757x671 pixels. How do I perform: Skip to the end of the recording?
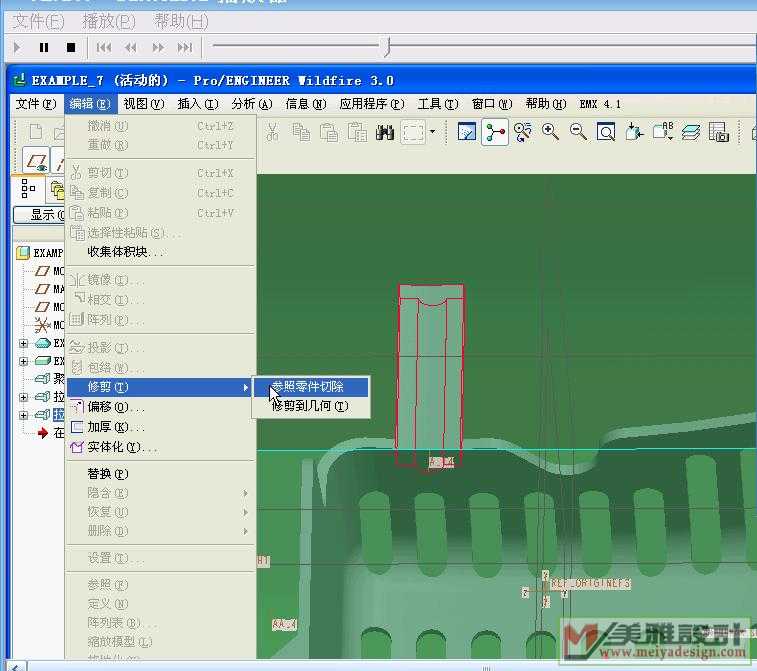coord(185,47)
